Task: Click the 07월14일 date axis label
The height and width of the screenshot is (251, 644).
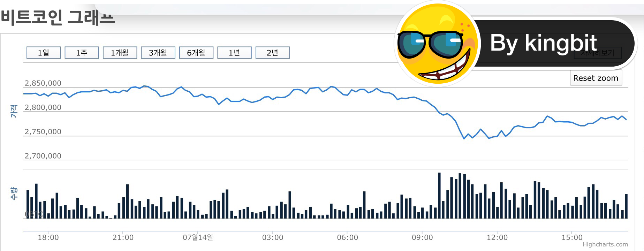Action: coord(198,237)
